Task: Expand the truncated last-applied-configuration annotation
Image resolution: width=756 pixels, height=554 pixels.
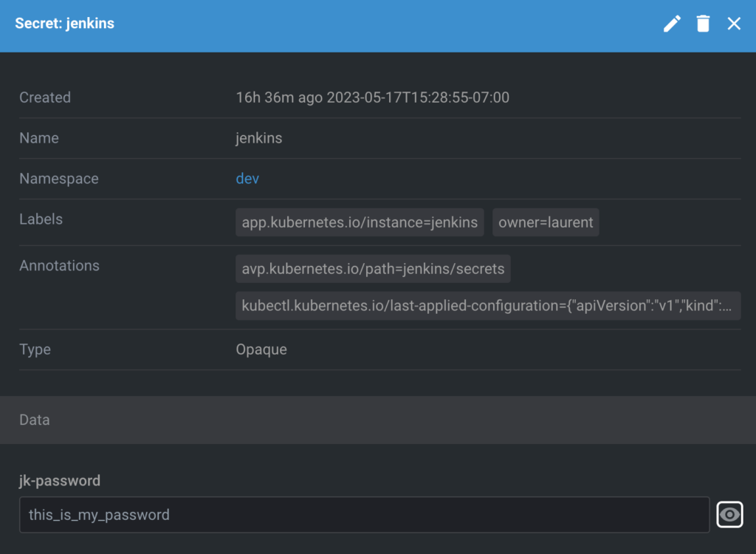Action: (x=487, y=306)
